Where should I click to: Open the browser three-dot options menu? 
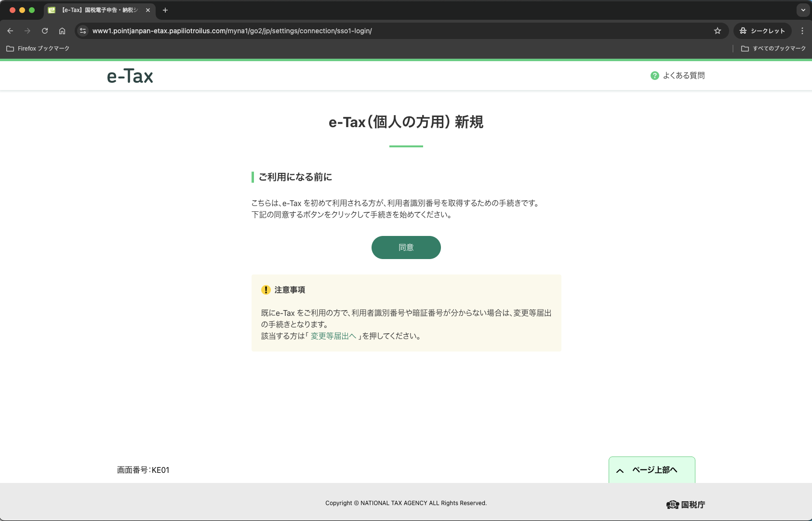point(802,30)
